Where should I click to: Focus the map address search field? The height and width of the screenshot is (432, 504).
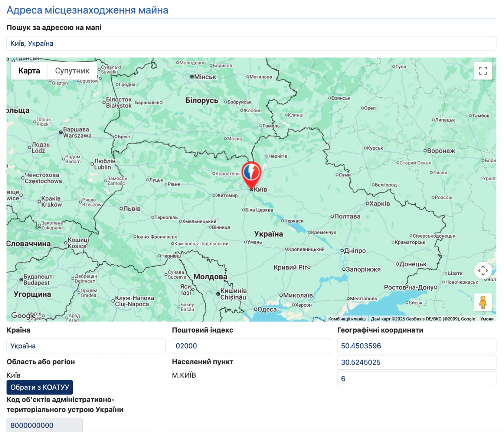coord(251,43)
